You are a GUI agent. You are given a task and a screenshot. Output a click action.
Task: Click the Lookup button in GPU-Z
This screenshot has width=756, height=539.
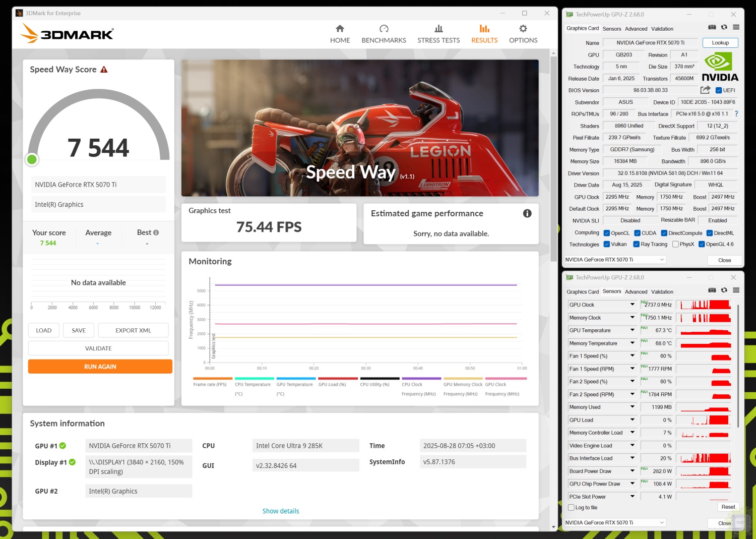[720, 43]
